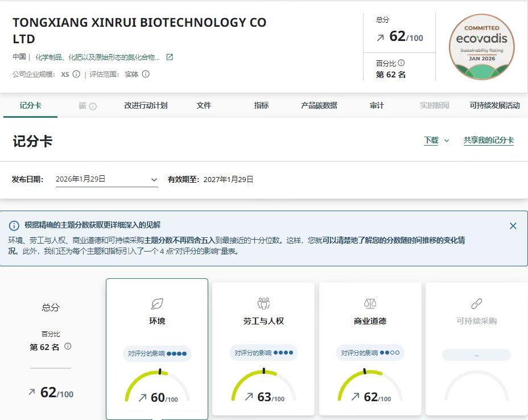528x420 pixels.
Task: Click the company name TONGXIANG XINRUI BIOTECHNOLOGY
Action: click(x=139, y=30)
